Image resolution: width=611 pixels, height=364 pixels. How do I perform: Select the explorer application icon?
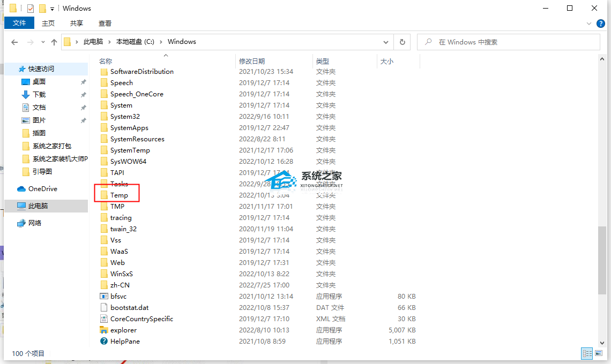tap(104, 330)
